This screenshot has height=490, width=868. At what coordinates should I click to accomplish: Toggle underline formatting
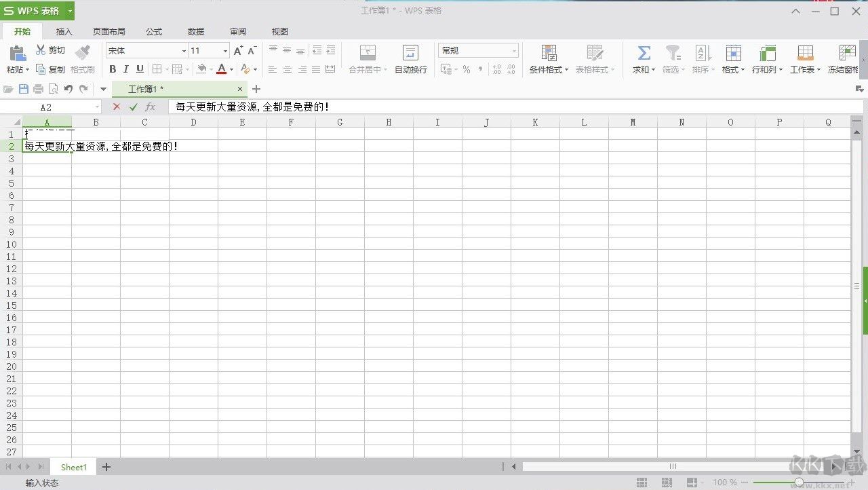point(140,69)
